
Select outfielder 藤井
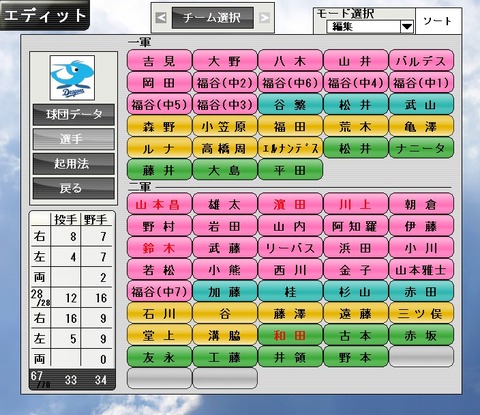159,170
